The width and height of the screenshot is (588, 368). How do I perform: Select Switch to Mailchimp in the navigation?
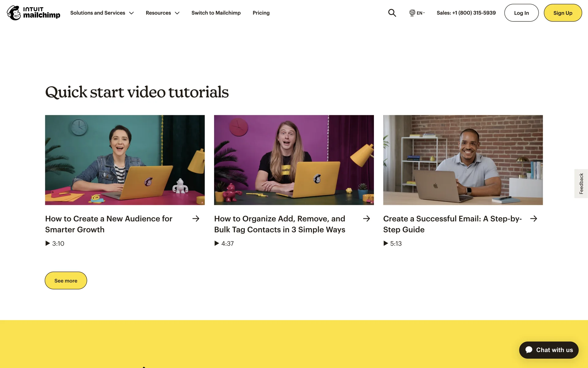point(216,13)
